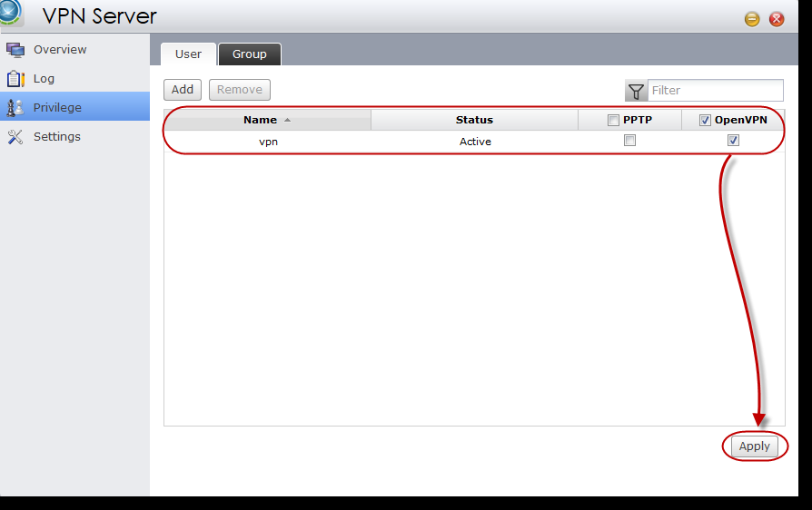This screenshot has height=510, width=812.
Task: Click the Add button
Action: 183,90
